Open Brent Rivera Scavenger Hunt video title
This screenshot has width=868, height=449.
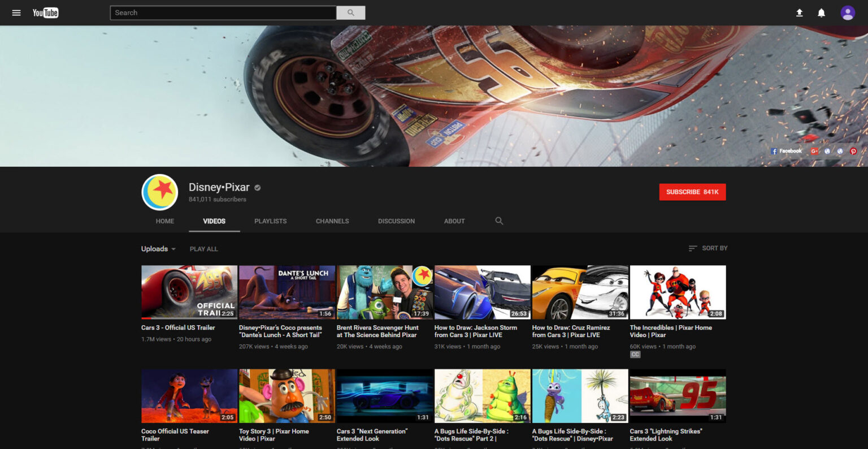tap(377, 331)
